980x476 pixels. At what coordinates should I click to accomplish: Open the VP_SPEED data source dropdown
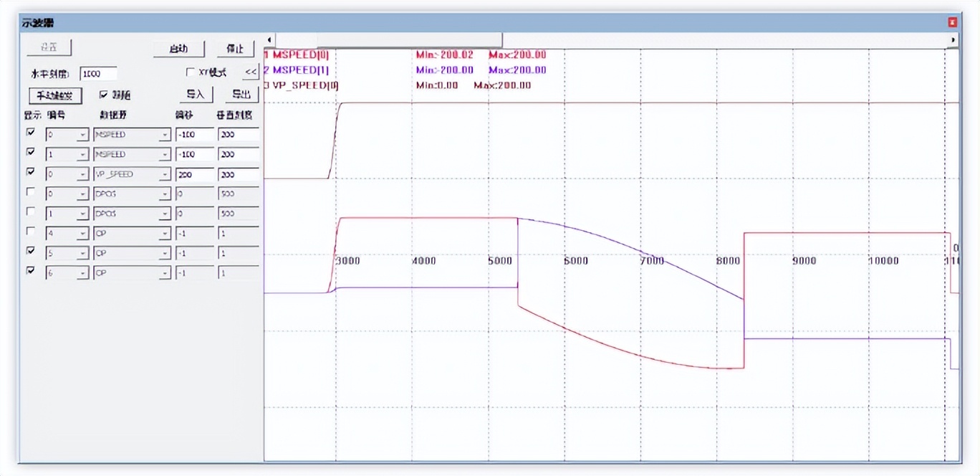[165, 174]
